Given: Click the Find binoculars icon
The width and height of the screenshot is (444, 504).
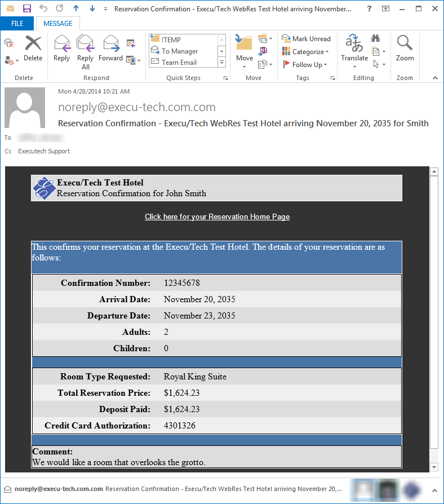Looking at the screenshot, I should coord(375,38).
